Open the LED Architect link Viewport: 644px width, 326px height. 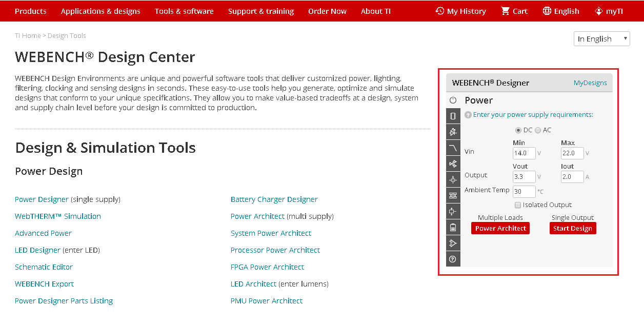click(x=253, y=284)
